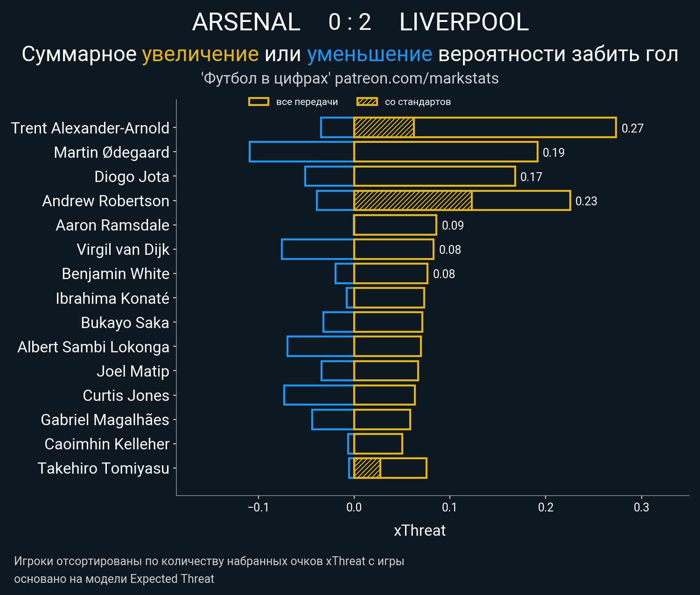Viewport: 700px width, 595px height.
Task: Select Caoimhin Kelleher's yellow bar
Action: 378,444
